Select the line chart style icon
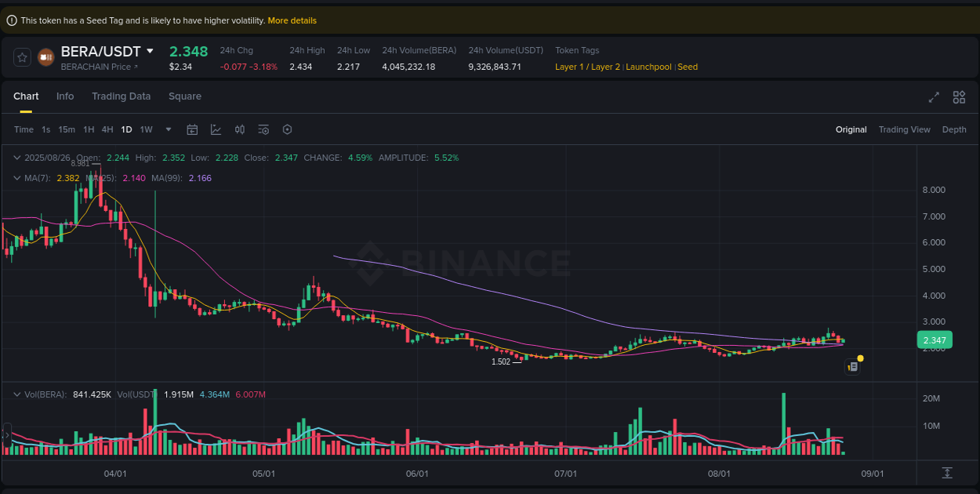The width and height of the screenshot is (980, 494). (x=216, y=129)
